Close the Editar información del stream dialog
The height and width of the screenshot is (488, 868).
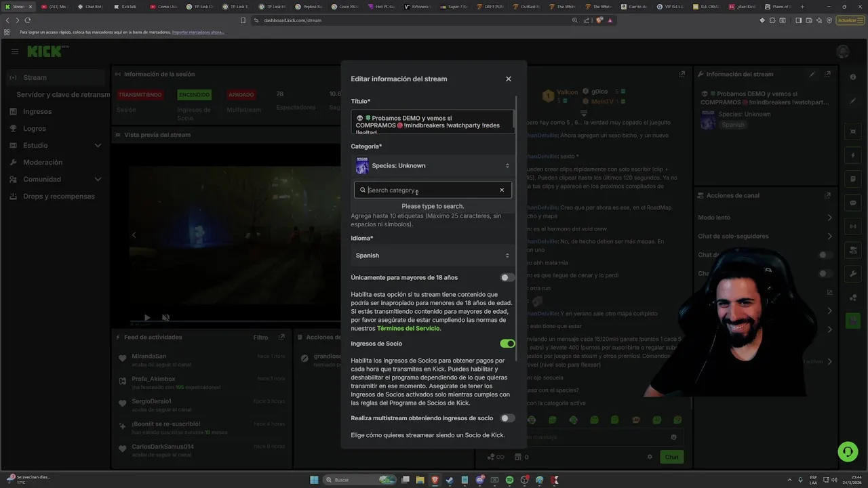pos(509,79)
